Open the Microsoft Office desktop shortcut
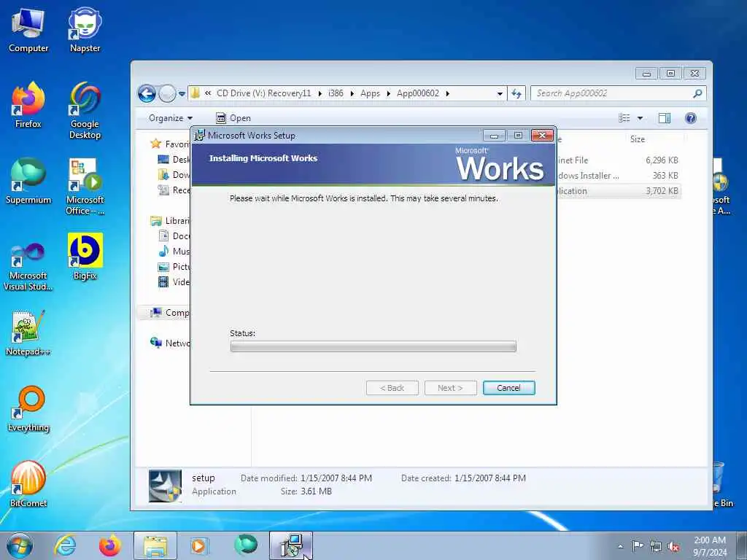 pos(85,187)
